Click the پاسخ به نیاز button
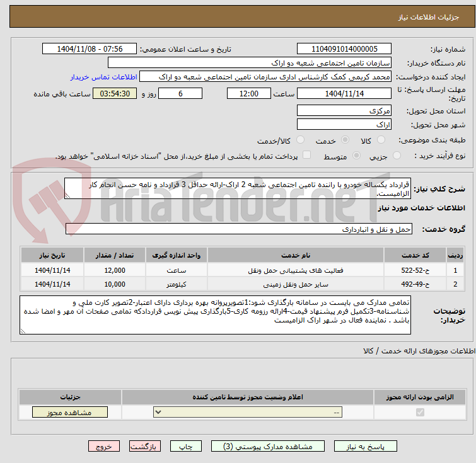This screenshot has width=476, height=463. coord(365,447)
